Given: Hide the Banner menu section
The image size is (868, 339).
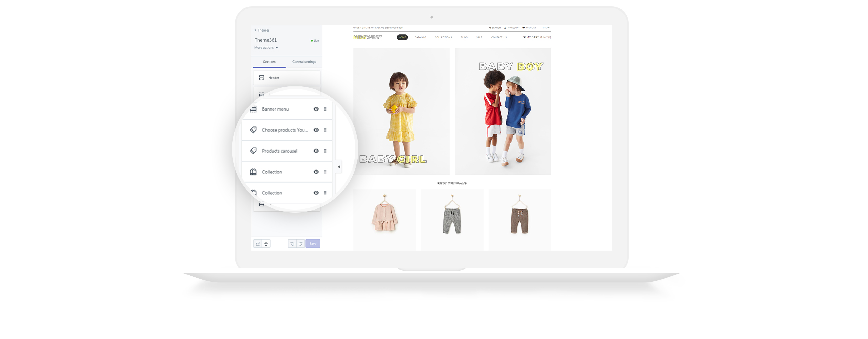Looking at the screenshot, I should (316, 109).
